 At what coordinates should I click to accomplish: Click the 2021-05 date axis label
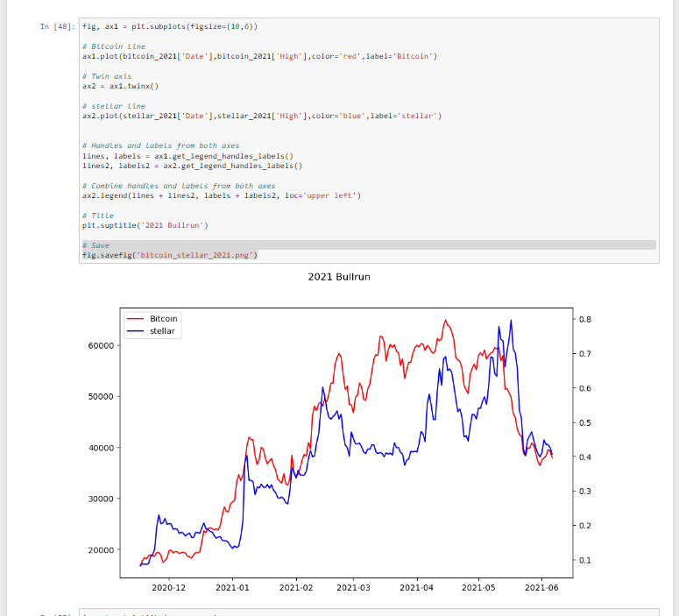point(478,588)
